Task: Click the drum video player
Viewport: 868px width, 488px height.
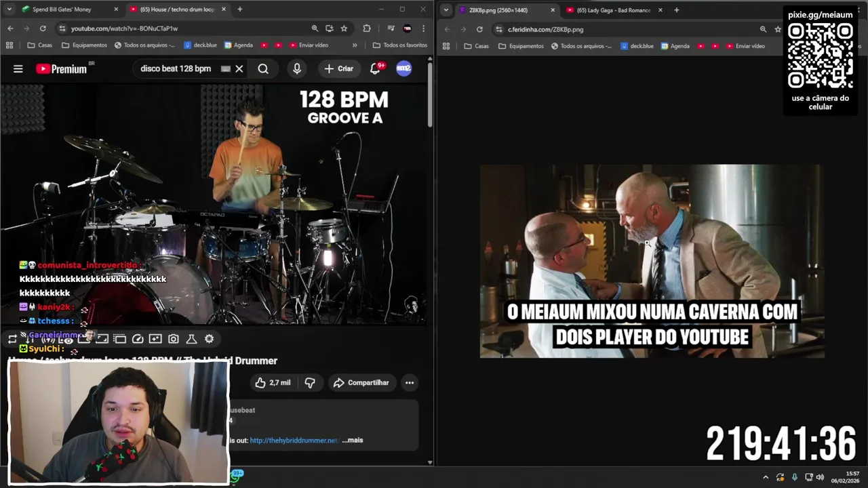Action: pos(214,203)
